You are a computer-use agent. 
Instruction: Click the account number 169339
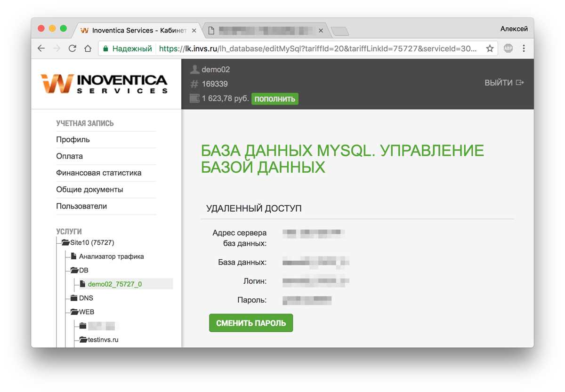point(215,84)
